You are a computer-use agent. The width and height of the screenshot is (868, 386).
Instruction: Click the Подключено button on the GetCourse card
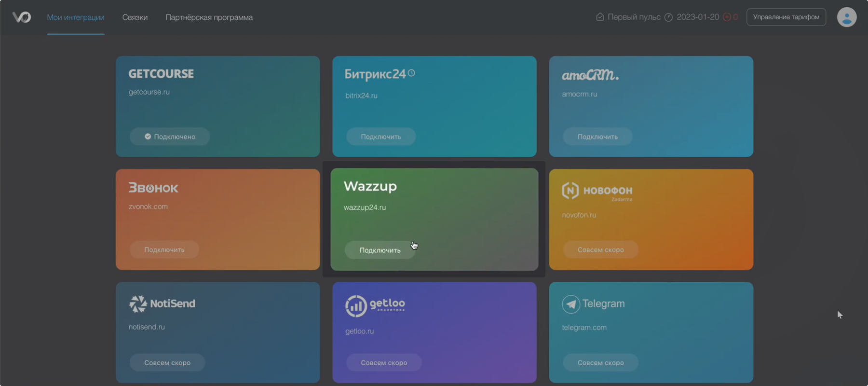coord(170,137)
